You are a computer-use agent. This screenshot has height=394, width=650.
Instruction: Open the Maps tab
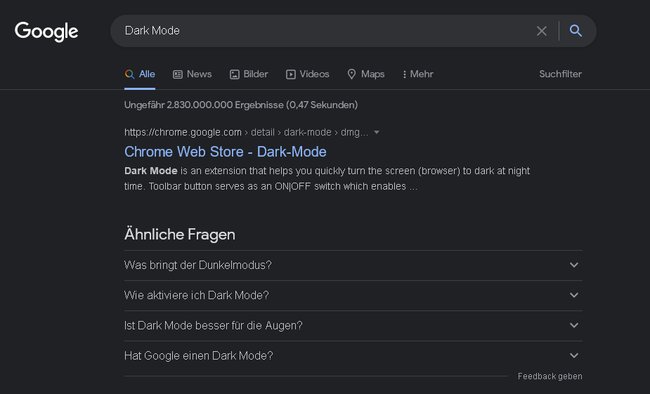pyautogui.click(x=366, y=74)
